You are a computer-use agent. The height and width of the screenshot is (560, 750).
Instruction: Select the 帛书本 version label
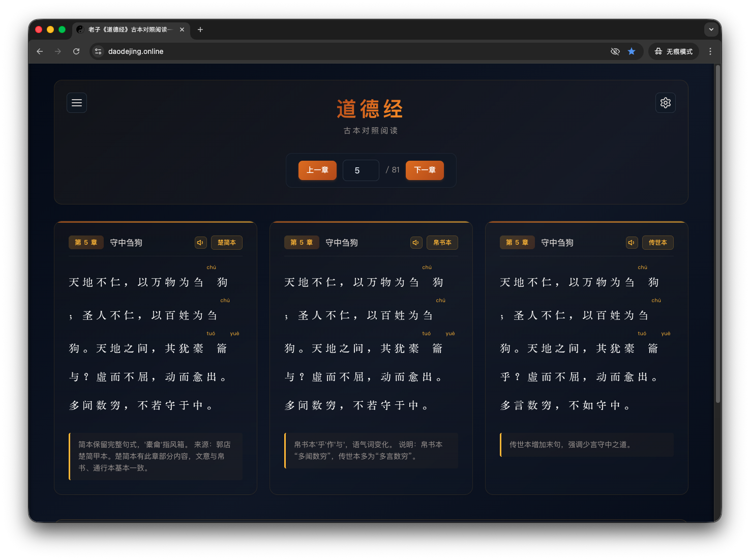click(x=442, y=243)
